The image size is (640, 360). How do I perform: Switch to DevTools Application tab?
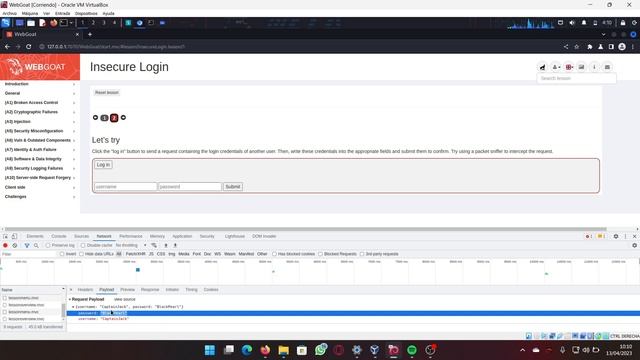pos(182,236)
